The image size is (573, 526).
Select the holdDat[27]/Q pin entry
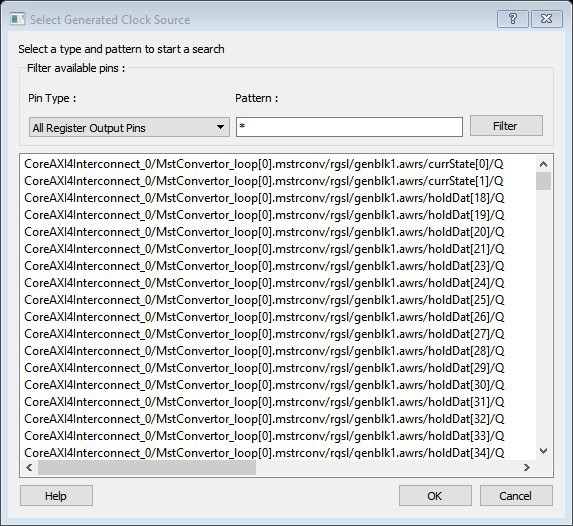point(264,334)
